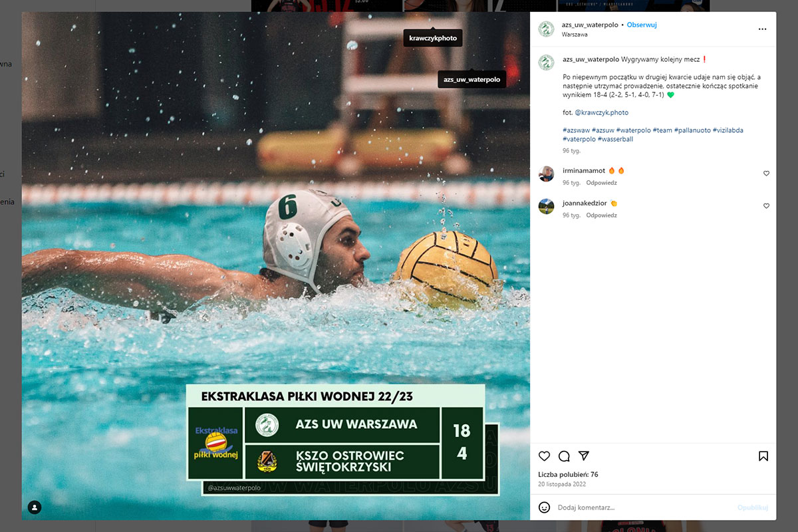Share the post with paper plane icon

click(x=584, y=456)
